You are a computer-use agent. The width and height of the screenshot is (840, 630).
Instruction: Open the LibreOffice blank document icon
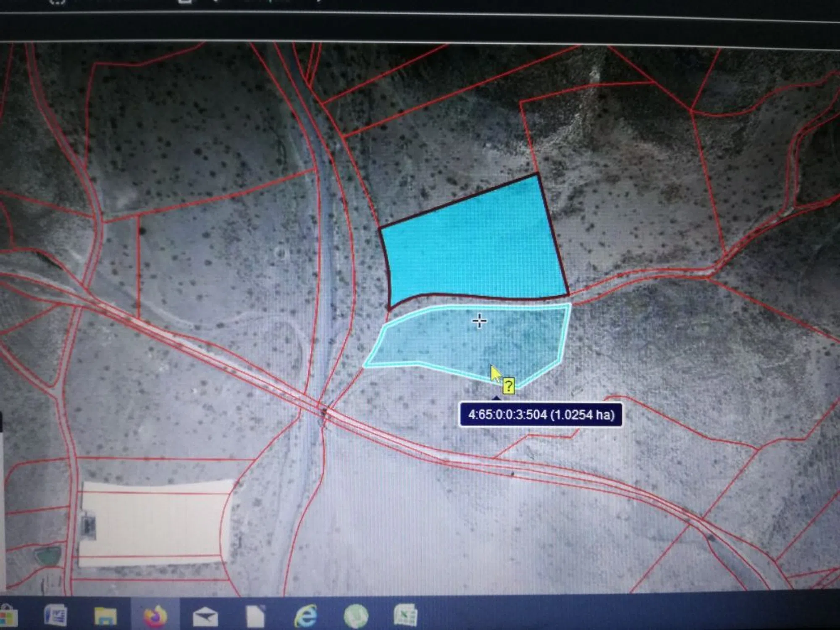(255, 617)
